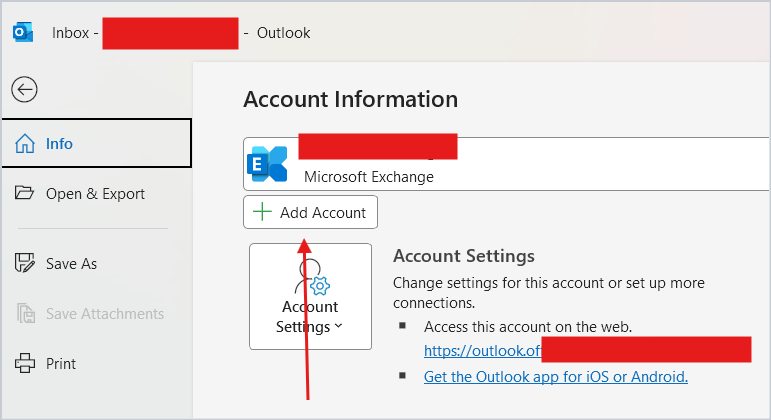Click the blue Microsoft Exchange logo
Viewport: 771px width, 420px height.
pyautogui.click(x=268, y=164)
